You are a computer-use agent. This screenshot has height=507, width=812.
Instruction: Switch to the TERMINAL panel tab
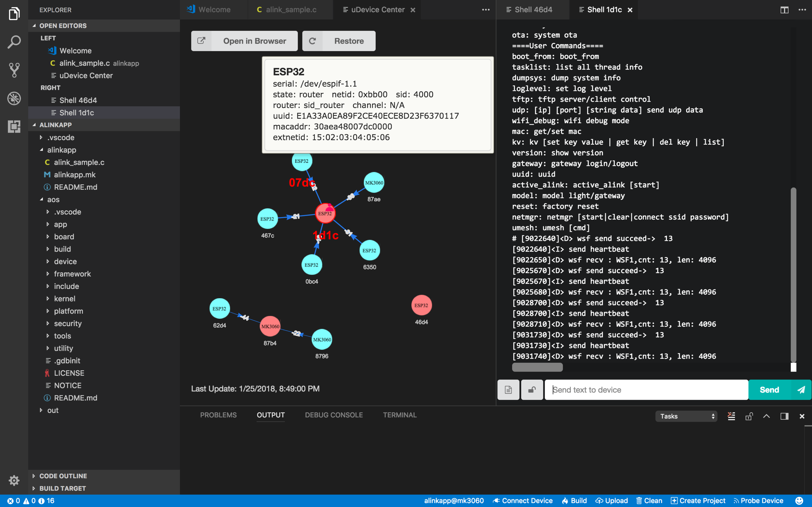pyautogui.click(x=400, y=415)
